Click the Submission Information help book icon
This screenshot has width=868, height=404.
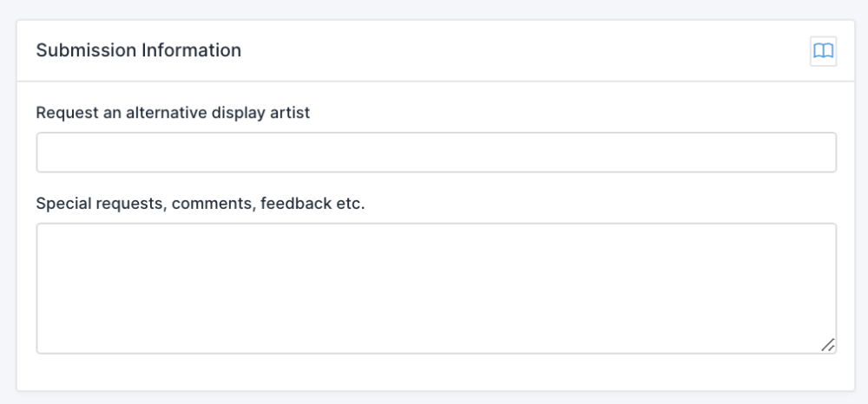pyautogui.click(x=823, y=51)
